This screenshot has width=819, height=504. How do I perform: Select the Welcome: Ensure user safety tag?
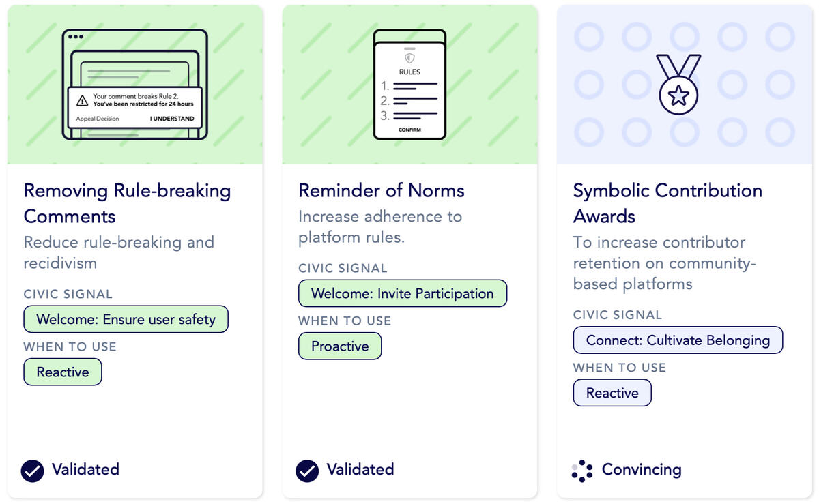[126, 319]
